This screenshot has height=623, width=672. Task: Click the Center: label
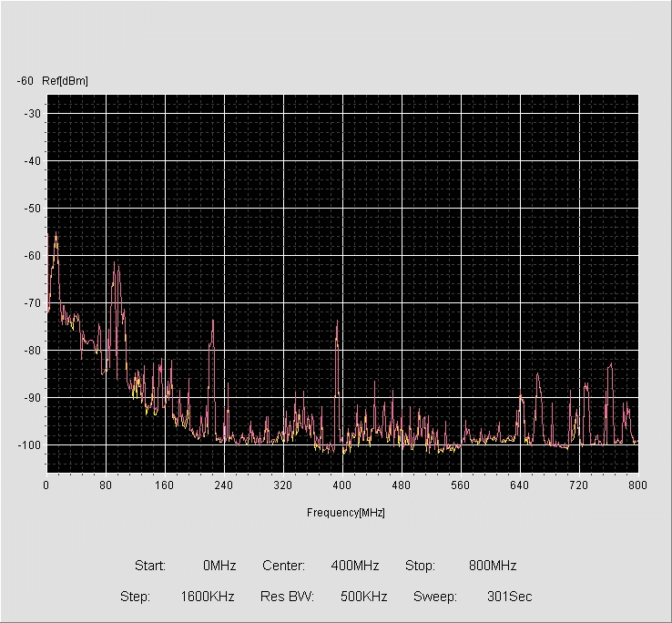(283, 566)
